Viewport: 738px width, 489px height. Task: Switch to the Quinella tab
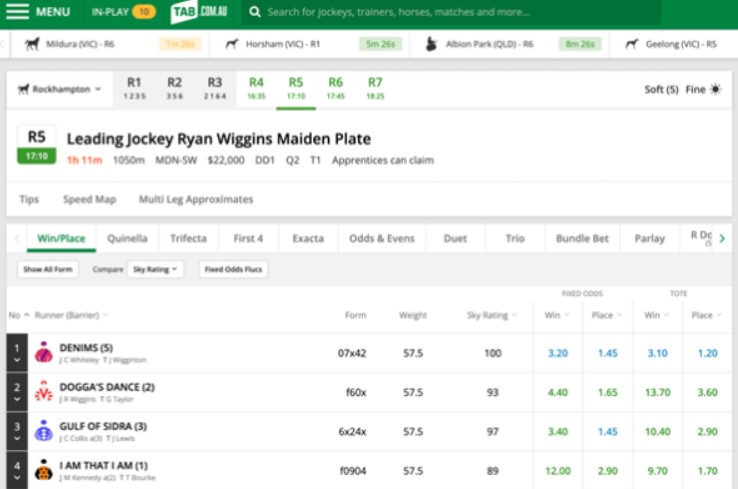[x=127, y=238]
